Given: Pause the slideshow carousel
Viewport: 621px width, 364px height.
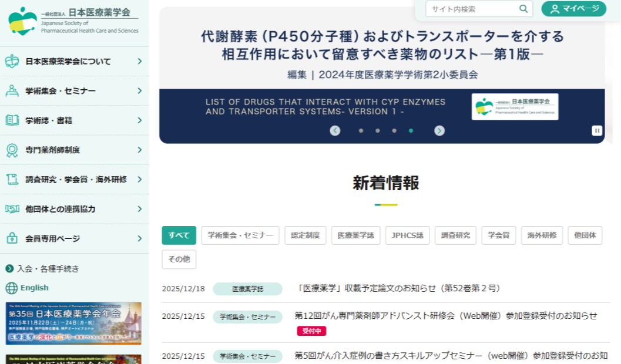Looking at the screenshot, I should point(597,131).
